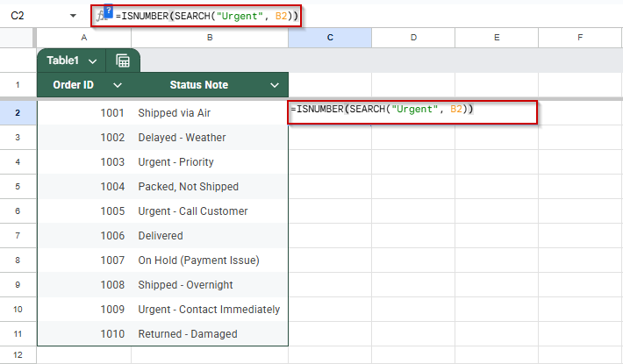Viewport: 623px width, 364px height.
Task: Click cell with order 1003
Action: [x=84, y=162]
